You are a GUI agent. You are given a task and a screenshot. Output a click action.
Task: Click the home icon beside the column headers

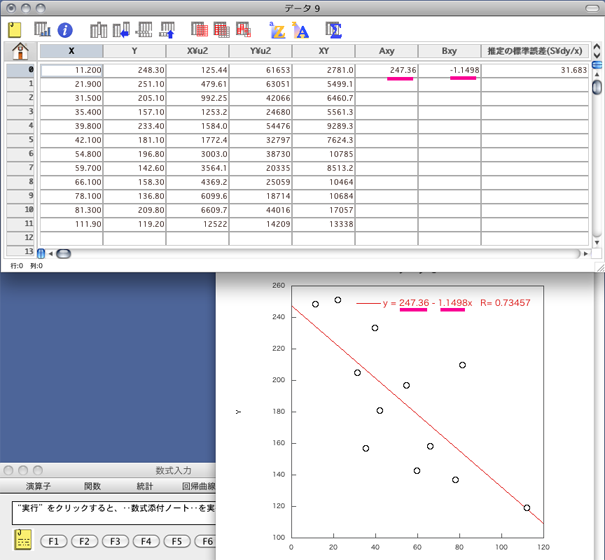click(x=18, y=51)
